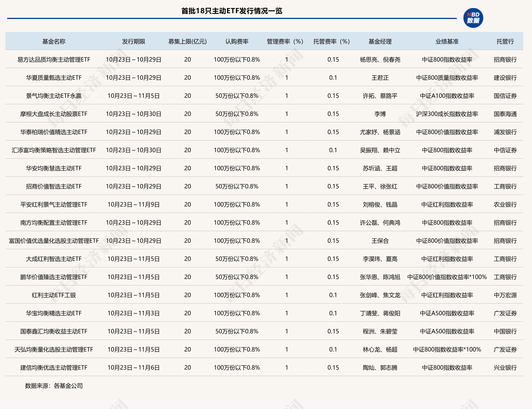The image size is (532, 409).
Task: Select fund name 大成红利智选主动ETF
Action: [54, 259]
